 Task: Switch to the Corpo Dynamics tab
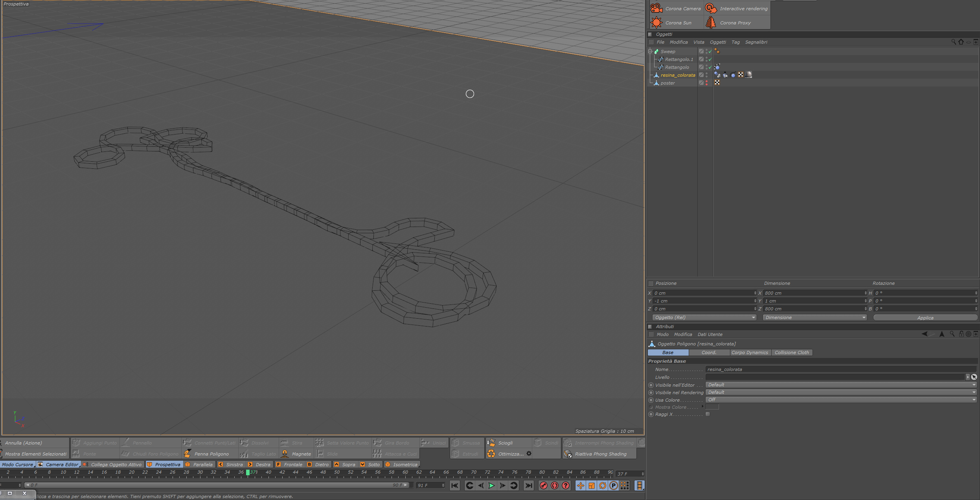pos(749,352)
